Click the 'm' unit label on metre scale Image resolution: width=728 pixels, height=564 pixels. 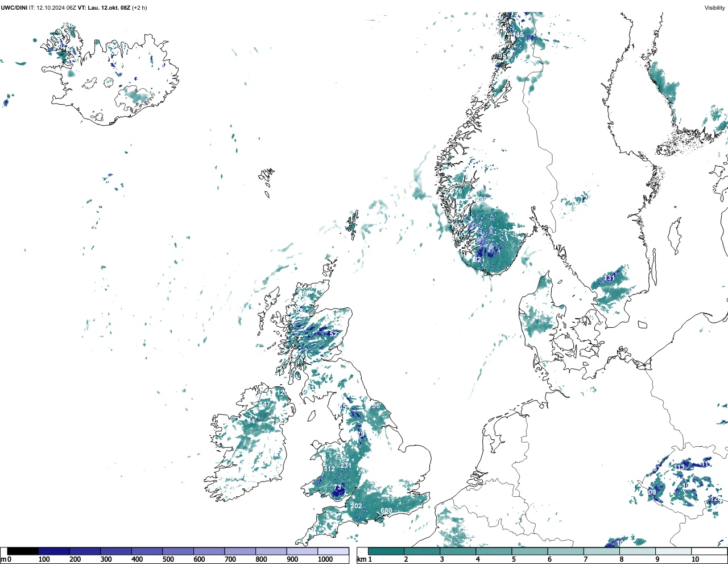3,559
